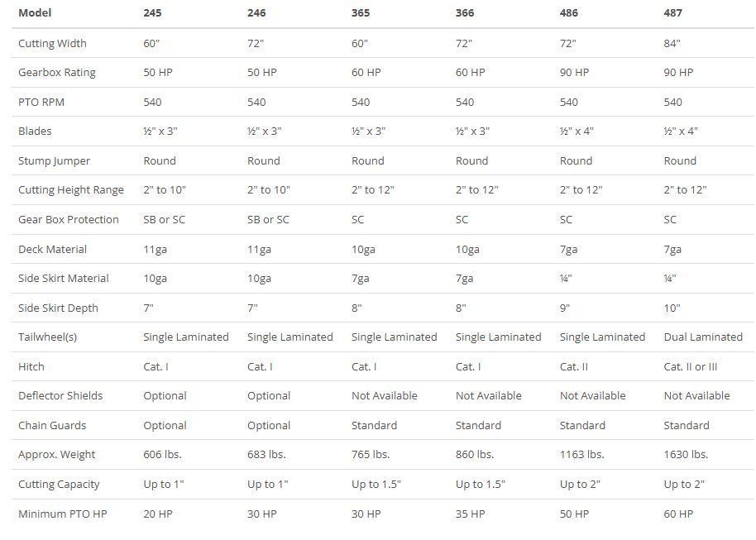756x540 pixels.
Task: Click the Model 246 column header
Action: [x=257, y=13]
